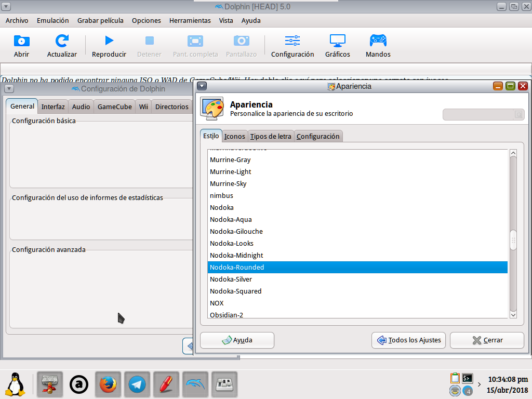The height and width of the screenshot is (399, 532).
Task: Select the nimbus theme
Action: (x=357, y=195)
